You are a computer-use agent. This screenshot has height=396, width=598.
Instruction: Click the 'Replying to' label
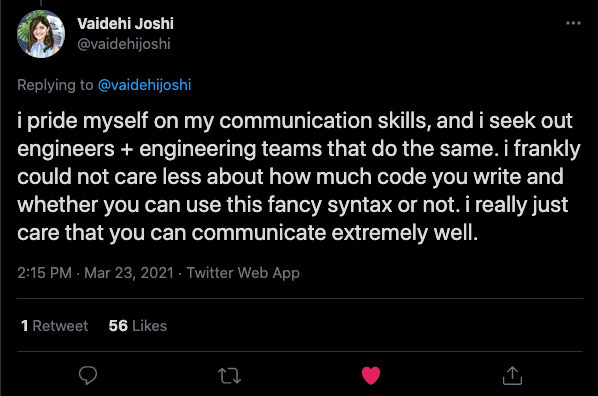[x=55, y=85]
